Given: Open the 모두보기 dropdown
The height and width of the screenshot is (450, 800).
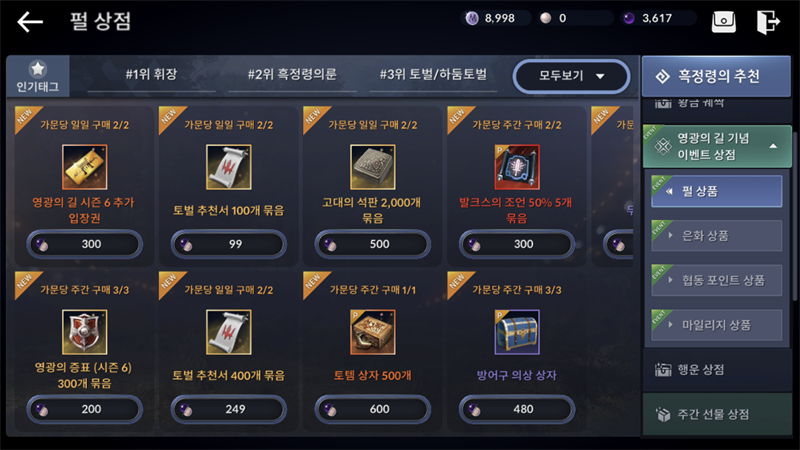Looking at the screenshot, I should [x=571, y=76].
